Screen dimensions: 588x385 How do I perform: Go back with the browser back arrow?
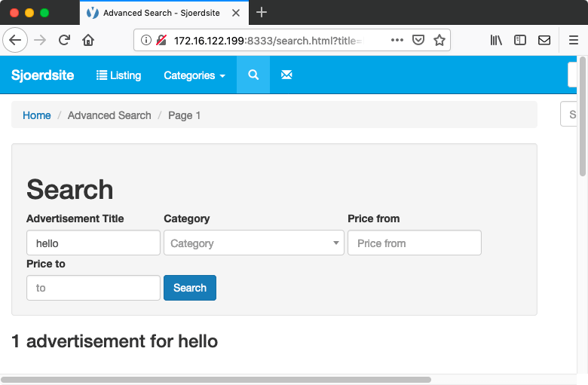pyautogui.click(x=15, y=40)
